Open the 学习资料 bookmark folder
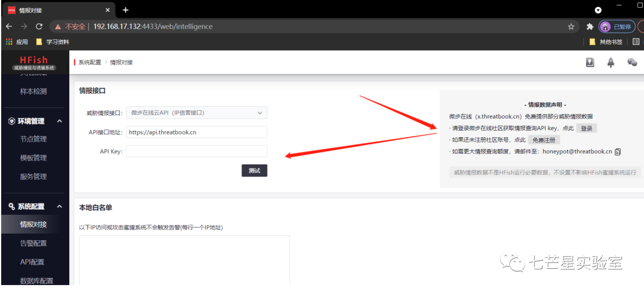 tap(52, 42)
